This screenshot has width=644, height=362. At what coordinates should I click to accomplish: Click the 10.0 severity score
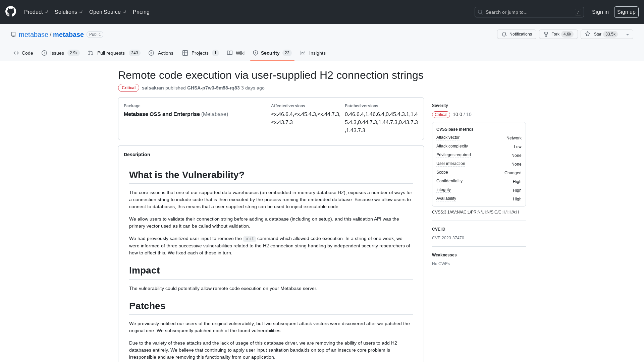458,115
